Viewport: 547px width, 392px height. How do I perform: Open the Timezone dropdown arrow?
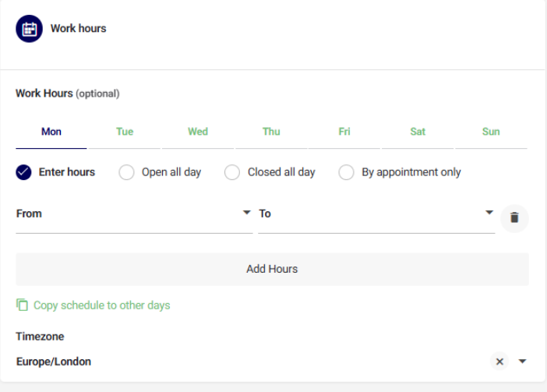coord(522,362)
